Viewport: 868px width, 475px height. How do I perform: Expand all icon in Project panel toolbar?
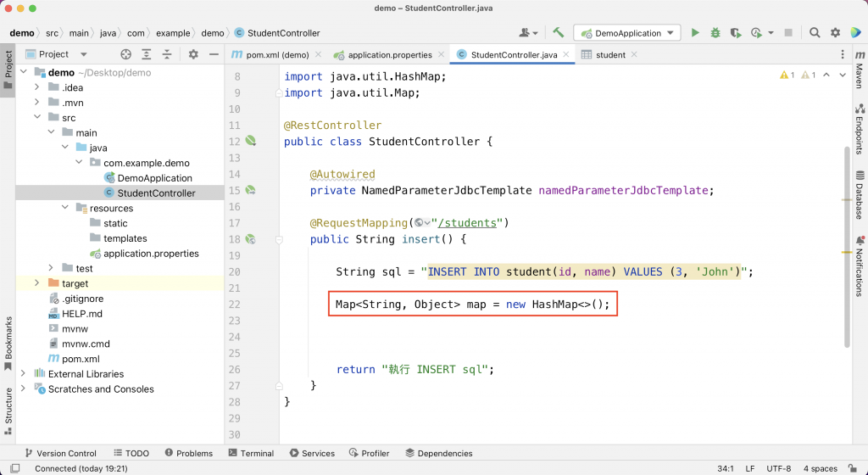pyautogui.click(x=146, y=54)
